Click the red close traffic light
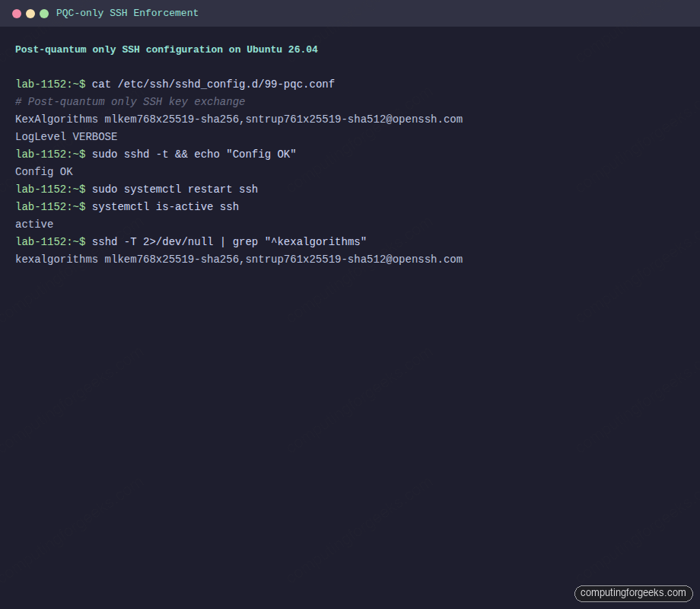Screen dimensions: 700x609 click(x=17, y=13)
